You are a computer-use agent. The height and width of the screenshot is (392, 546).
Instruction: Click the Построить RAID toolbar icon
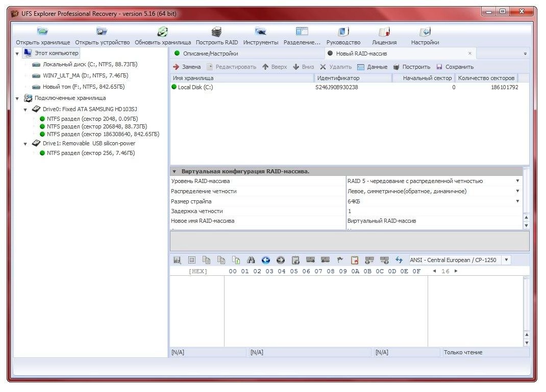tap(216, 32)
